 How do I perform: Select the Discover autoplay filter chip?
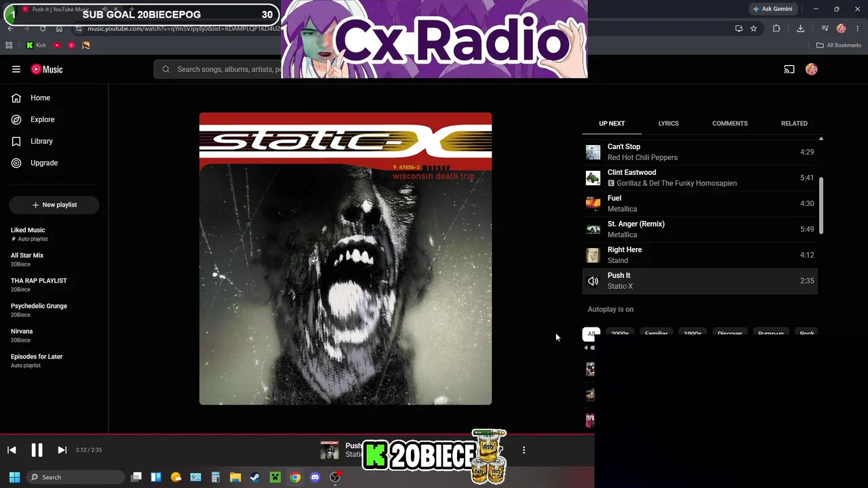tap(730, 333)
